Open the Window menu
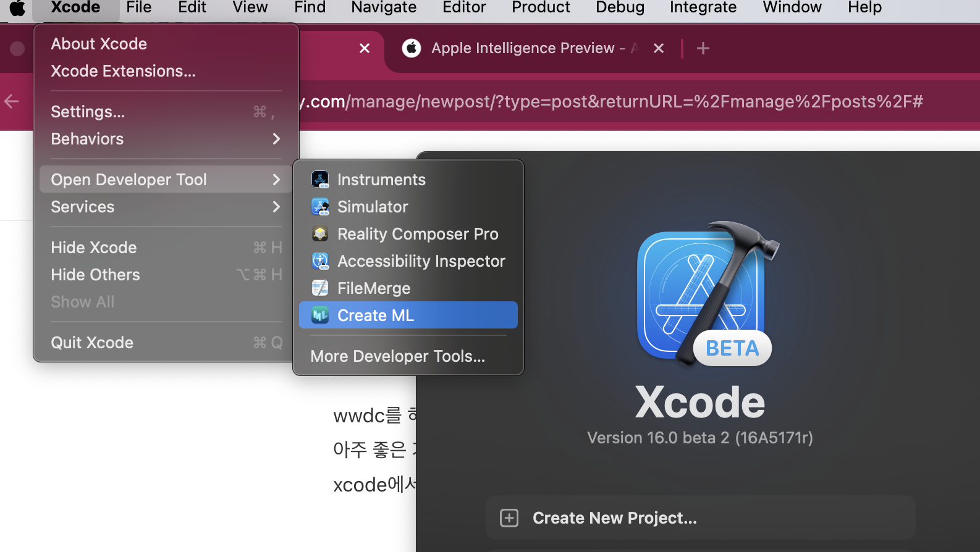 click(792, 8)
